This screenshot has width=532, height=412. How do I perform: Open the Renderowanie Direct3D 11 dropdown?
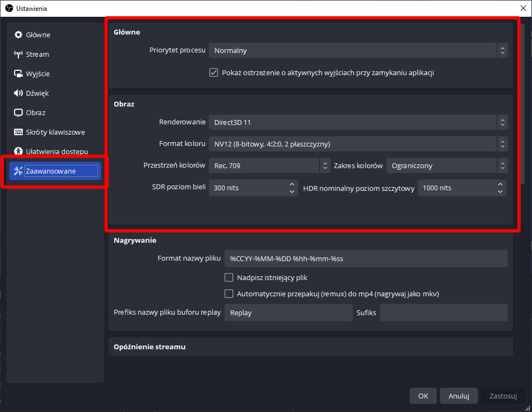(x=358, y=123)
